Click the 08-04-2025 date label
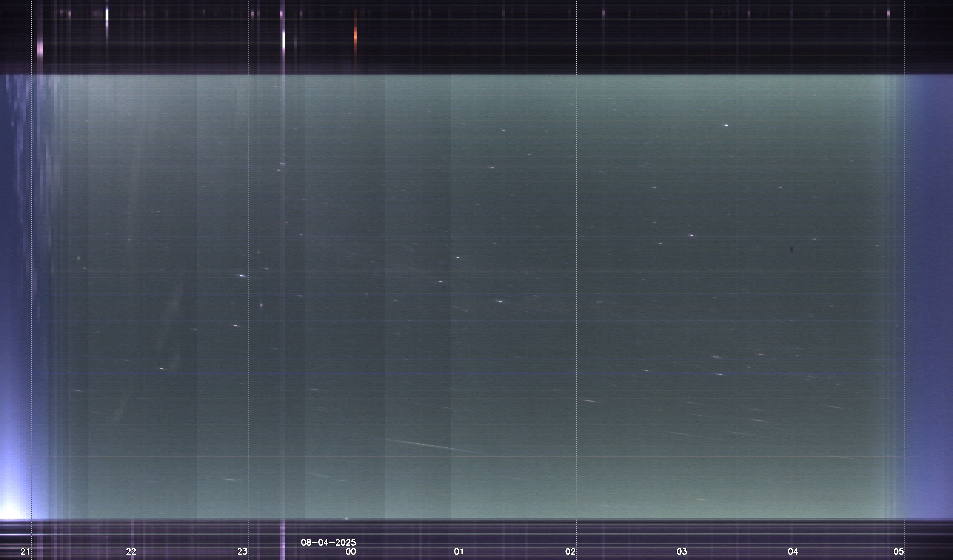The image size is (953, 560). [x=328, y=543]
